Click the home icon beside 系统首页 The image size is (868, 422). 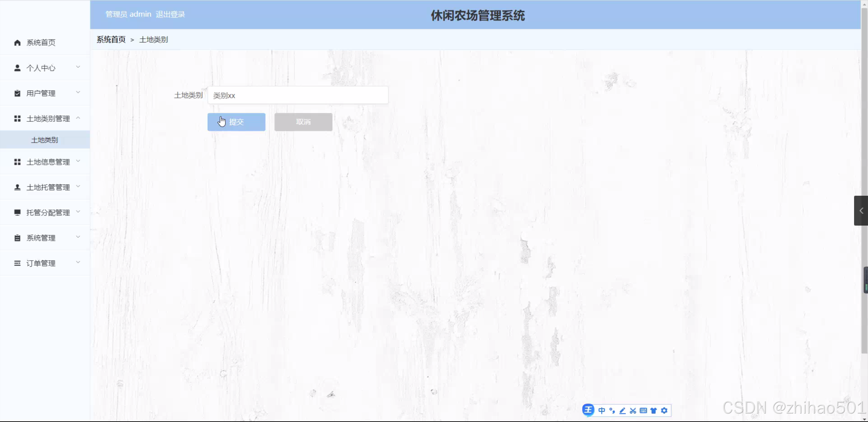coord(17,42)
